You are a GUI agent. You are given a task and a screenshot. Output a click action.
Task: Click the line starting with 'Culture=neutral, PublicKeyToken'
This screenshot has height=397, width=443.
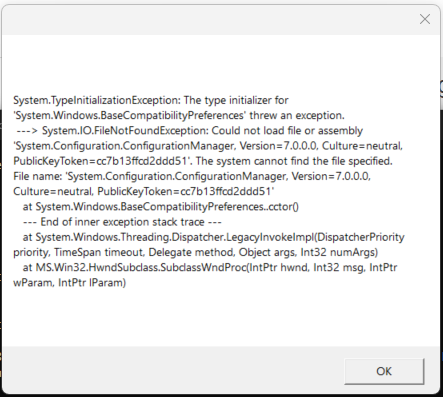click(144, 191)
